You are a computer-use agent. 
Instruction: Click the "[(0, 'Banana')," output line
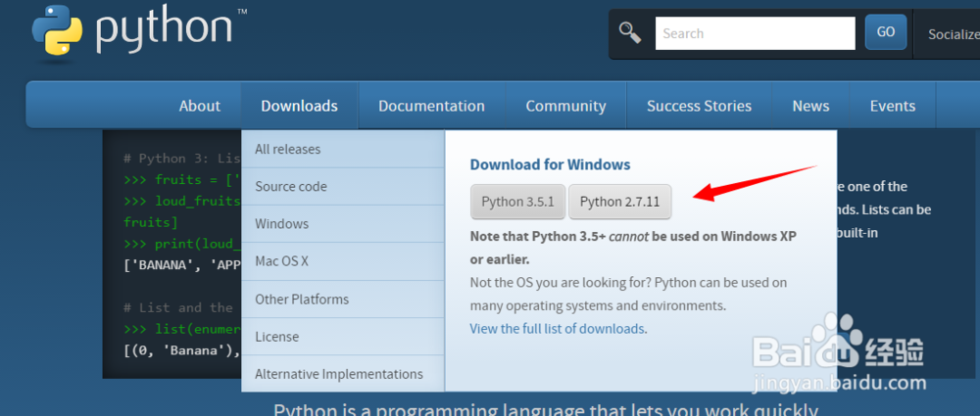click(x=182, y=349)
